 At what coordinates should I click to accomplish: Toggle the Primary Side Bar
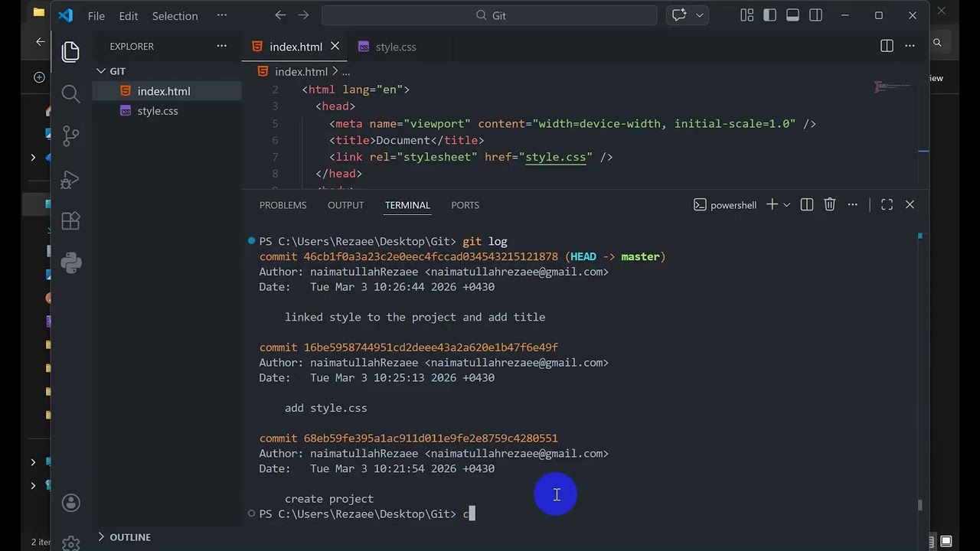pos(770,15)
